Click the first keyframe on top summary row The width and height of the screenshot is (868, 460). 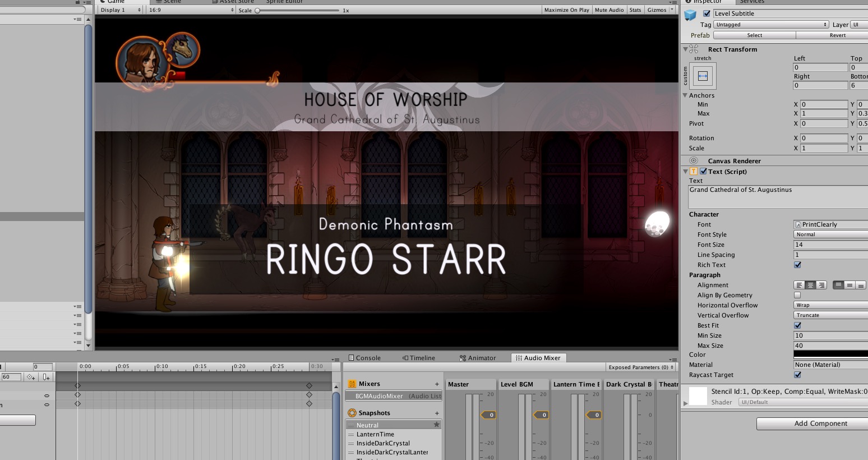pyautogui.click(x=77, y=385)
